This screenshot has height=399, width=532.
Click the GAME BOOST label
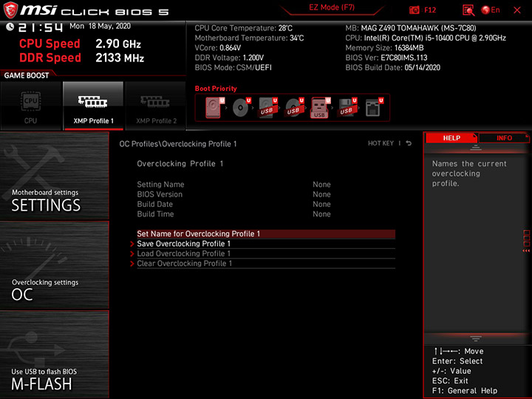(27, 75)
